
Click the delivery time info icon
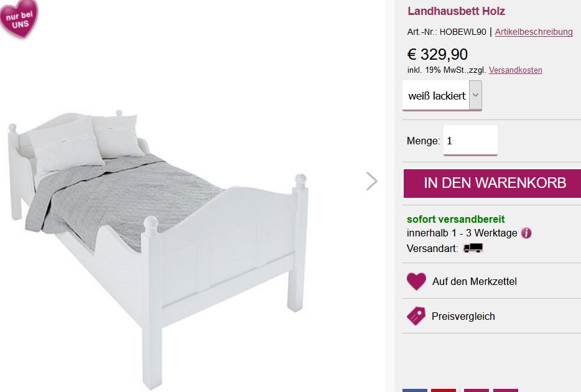526,233
